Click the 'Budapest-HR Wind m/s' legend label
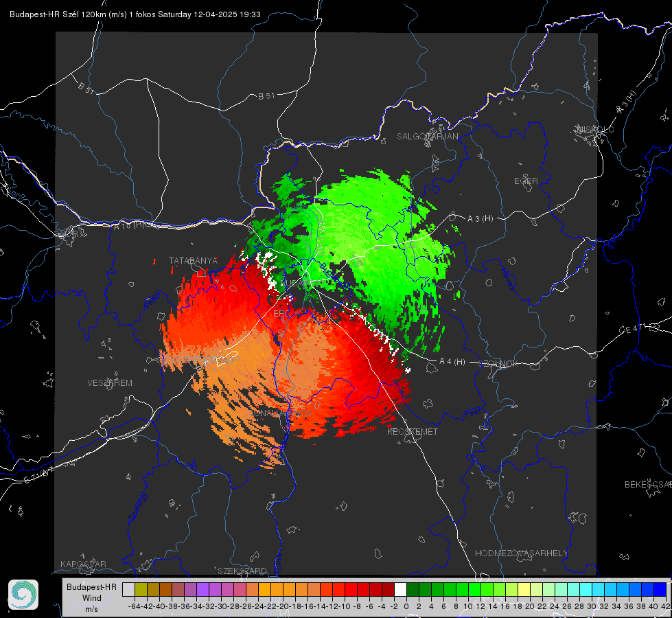672x618 pixels. tap(91, 597)
